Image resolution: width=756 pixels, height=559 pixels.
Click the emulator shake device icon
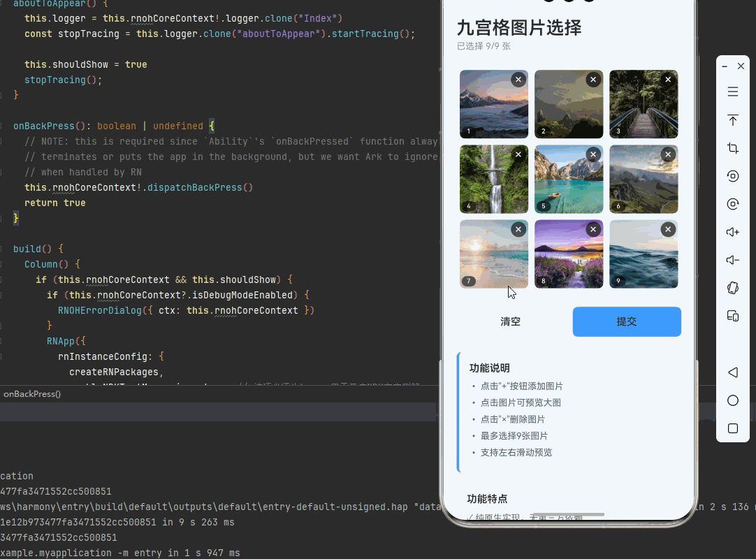pos(733,288)
